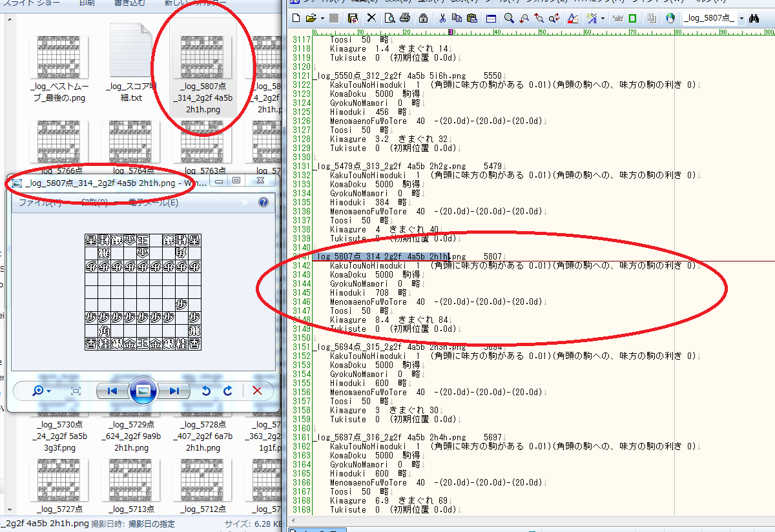The height and width of the screenshot is (532, 775).
Task: Click the 'Himoduki 708' line in editor
Action: coord(368,292)
